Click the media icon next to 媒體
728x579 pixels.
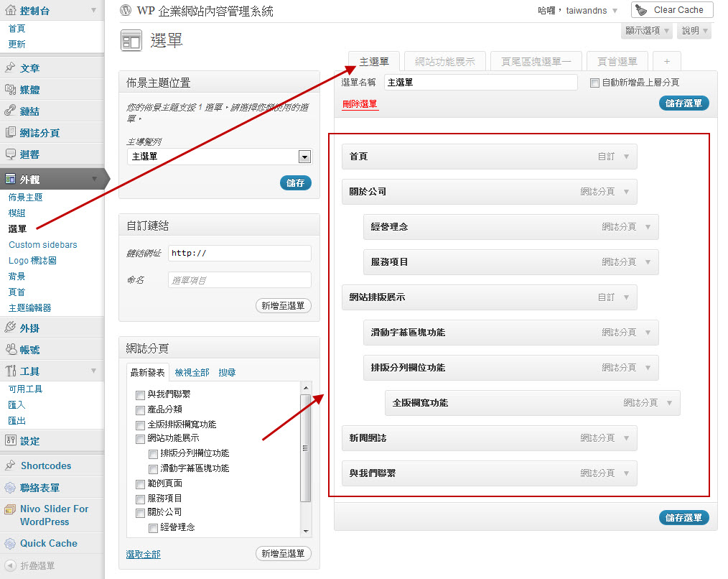point(10,89)
